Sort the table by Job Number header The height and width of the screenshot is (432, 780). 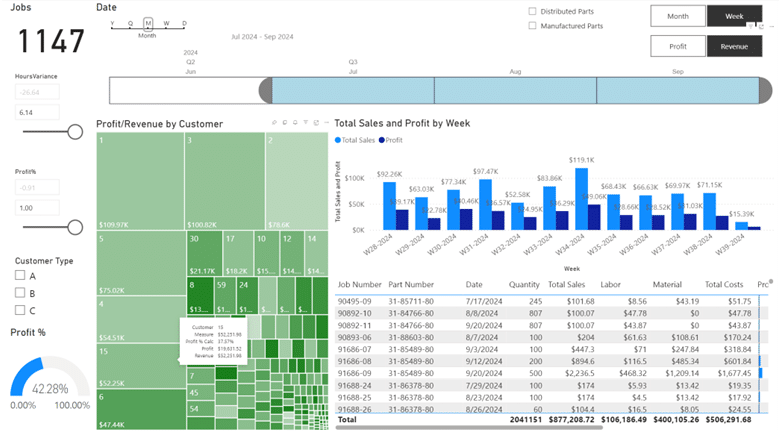point(360,285)
